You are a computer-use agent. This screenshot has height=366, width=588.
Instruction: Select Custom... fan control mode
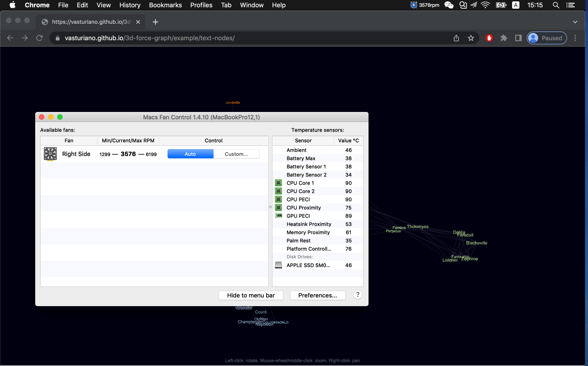click(236, 154)
